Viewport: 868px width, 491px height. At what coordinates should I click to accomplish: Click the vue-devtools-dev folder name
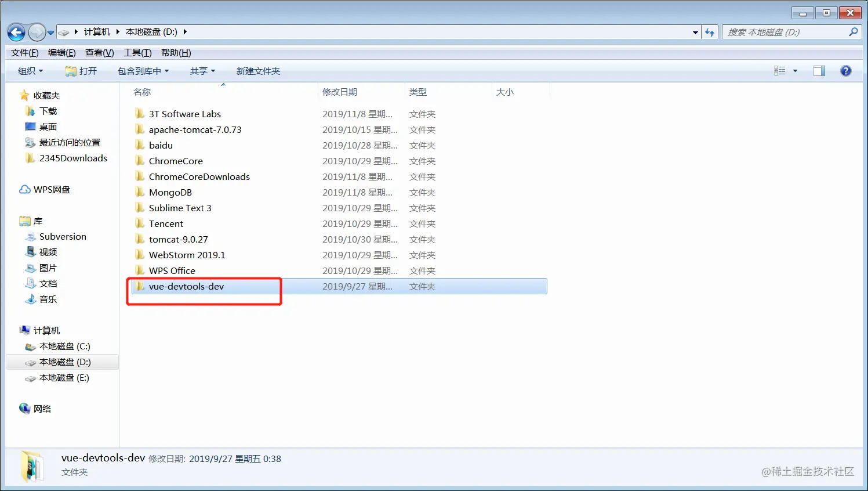point(186,286)
